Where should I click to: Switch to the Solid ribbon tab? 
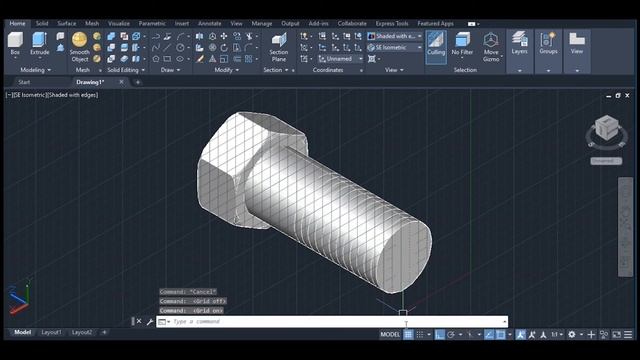(42, 24)
